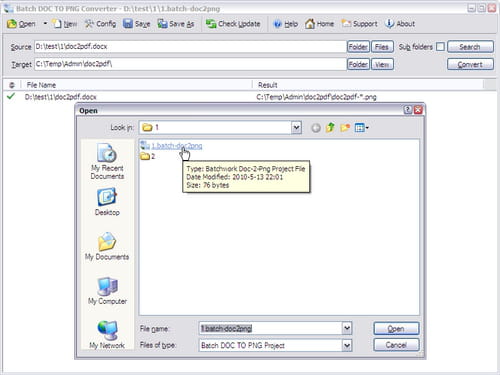Open My Computer in places bar
Screen dimensions: 500x375
107,291
